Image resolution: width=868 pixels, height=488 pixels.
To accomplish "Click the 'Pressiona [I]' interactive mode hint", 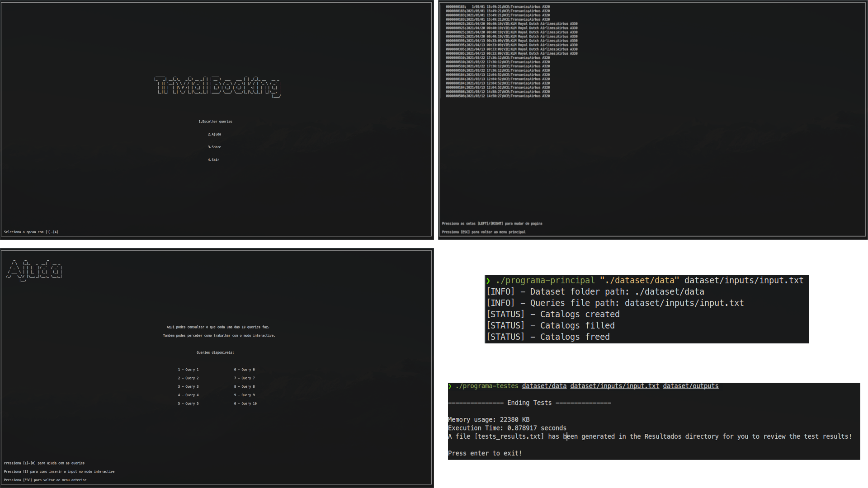I will tap(59, 471).
